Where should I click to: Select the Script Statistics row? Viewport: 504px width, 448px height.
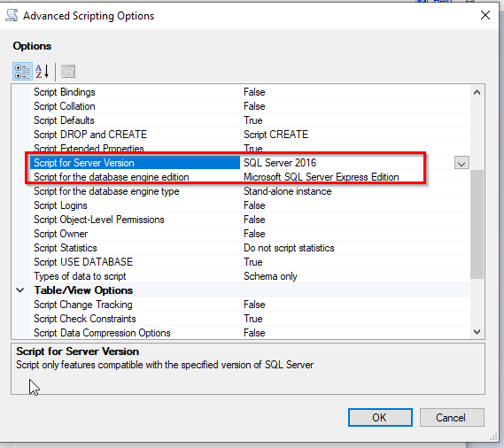(x=250, y=248)
